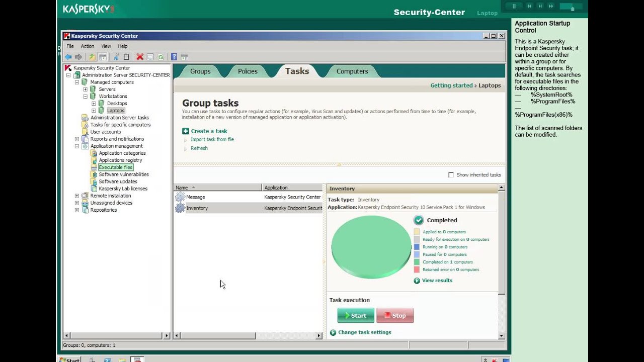Image resolution: width=644 pixels, height=362 pixels.
Task: Click the arrow icon beside Change task settings
Action: point(333,332)
